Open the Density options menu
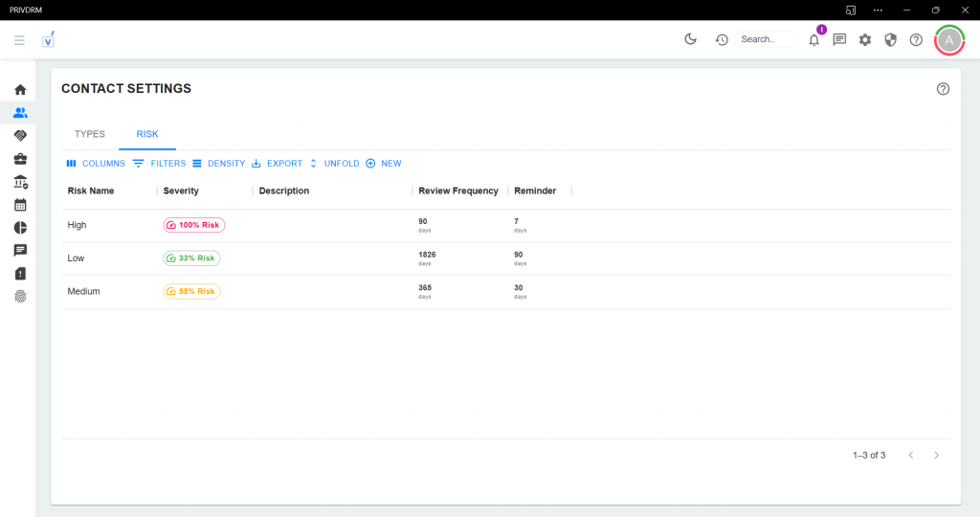The height and width of the screenshot is (517, 980). coord(219,164)
